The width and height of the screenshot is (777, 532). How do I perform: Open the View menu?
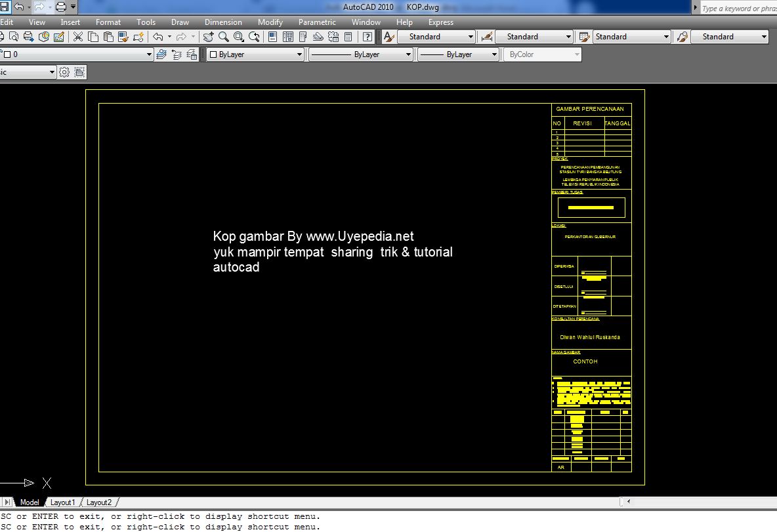point(37,22)
